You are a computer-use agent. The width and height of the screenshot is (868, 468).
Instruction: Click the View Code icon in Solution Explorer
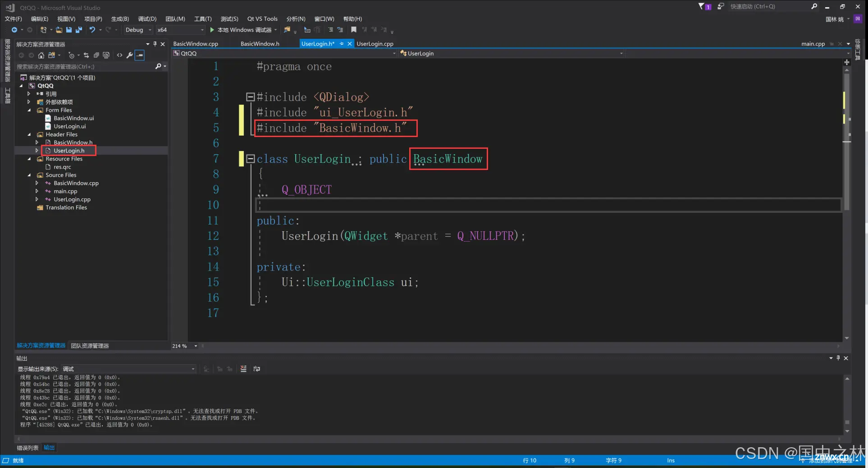click(x=119, y=55)
